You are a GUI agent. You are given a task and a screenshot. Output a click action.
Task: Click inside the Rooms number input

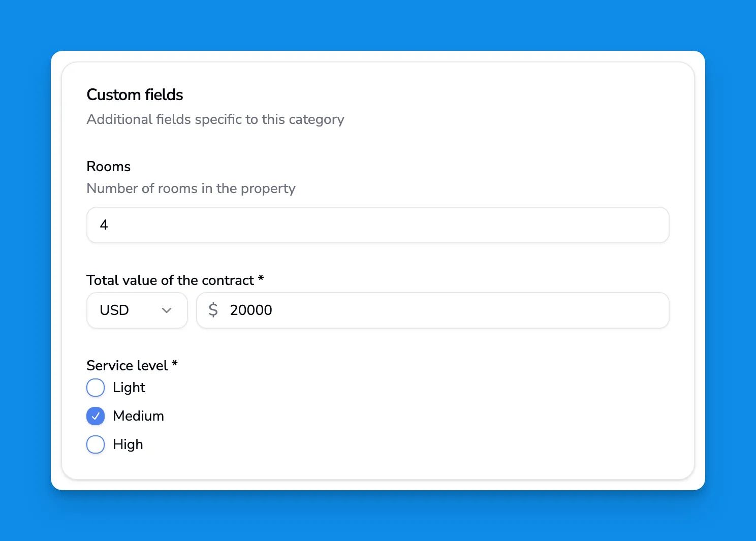[378, 225]
